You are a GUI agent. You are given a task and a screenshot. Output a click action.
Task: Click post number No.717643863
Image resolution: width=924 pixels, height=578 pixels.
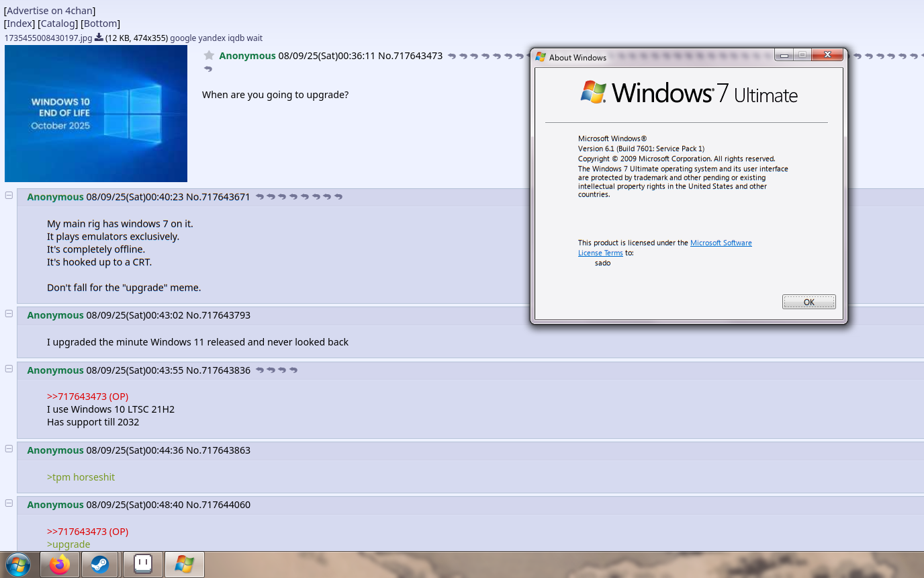218,450
